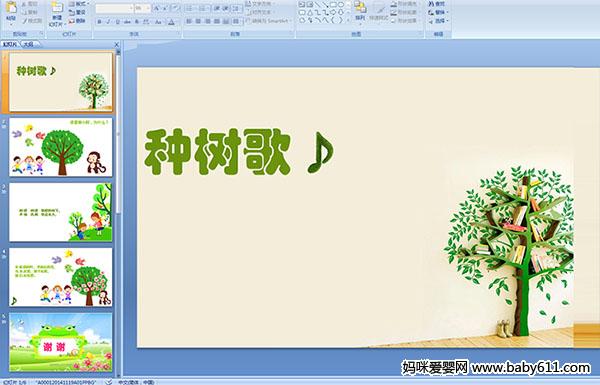600x385 pixels.
Task: Close the slide thumbnail pane
Action: click(x=117, y=45)
